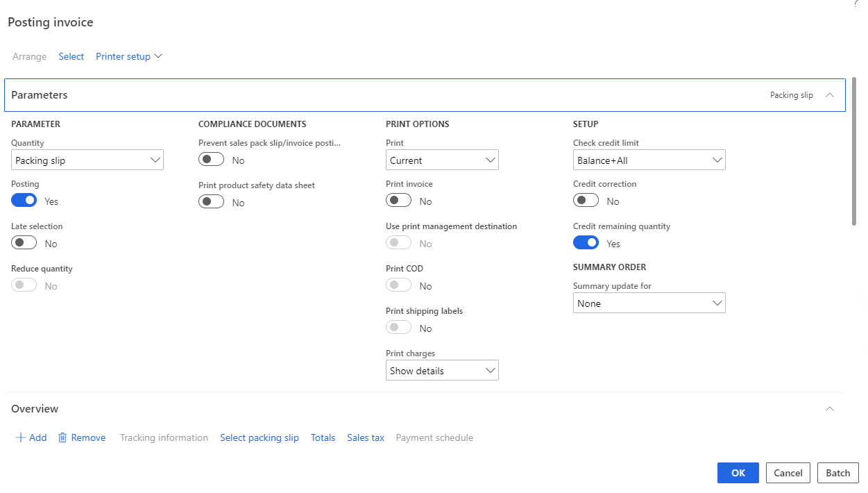Enable the Print invoice toggle
This screenshot has width=868, height=493.
coord(398,200)
